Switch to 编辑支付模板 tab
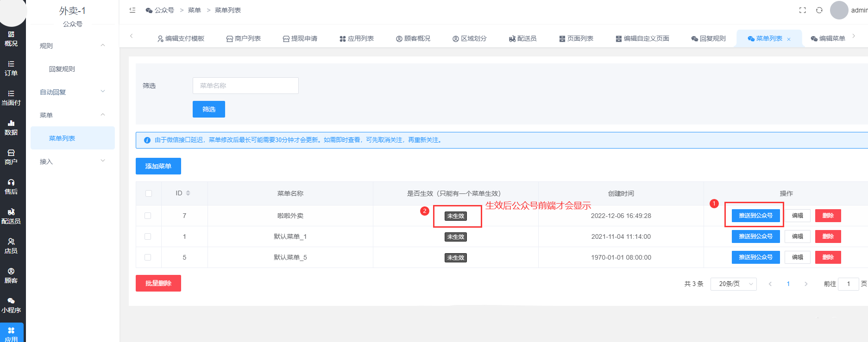 (181, 38)
